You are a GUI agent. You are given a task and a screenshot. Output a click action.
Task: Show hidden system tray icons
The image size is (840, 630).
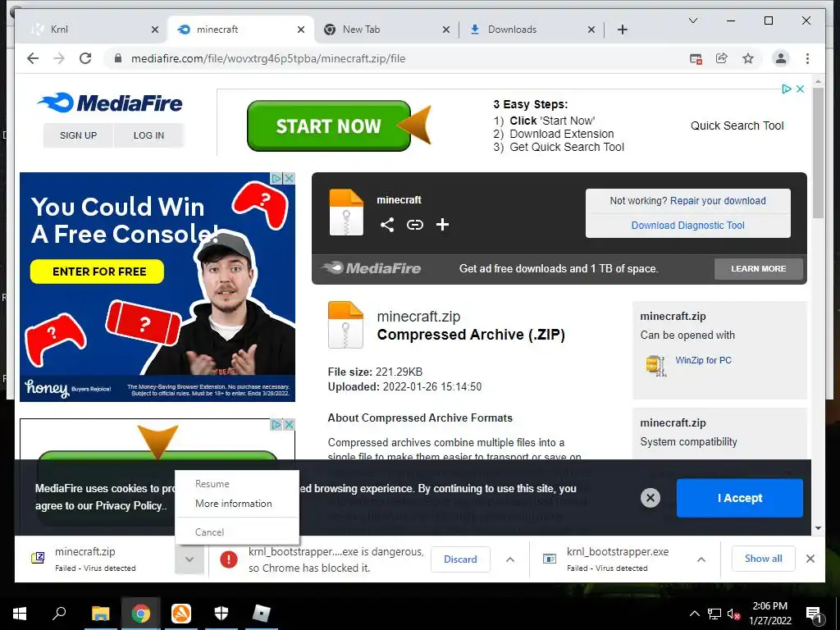coord(694,614)
